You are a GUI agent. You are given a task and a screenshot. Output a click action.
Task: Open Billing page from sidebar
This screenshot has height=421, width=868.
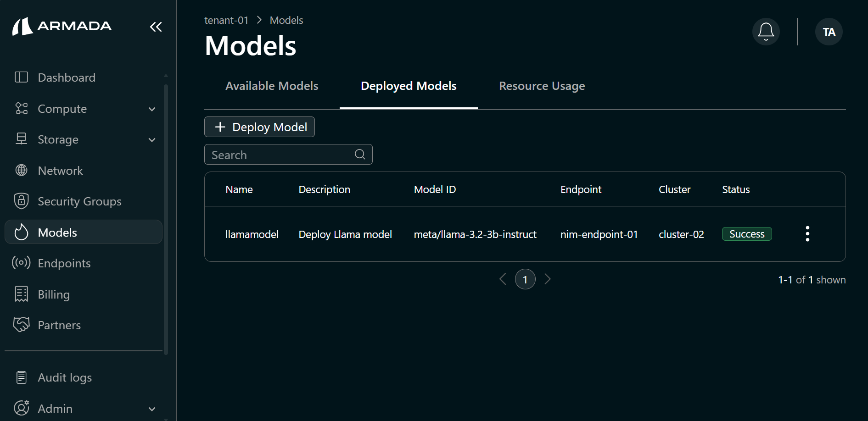coord(84,294)
